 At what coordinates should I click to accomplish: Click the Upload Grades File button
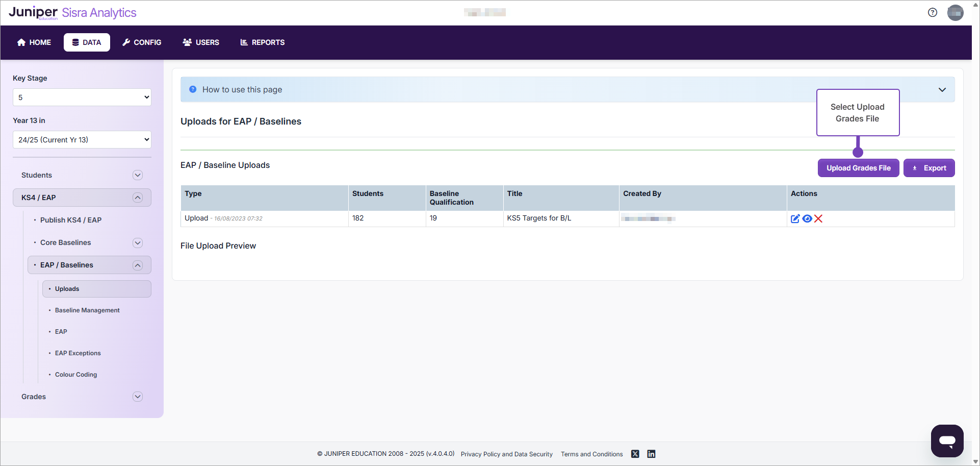point(858,168)
